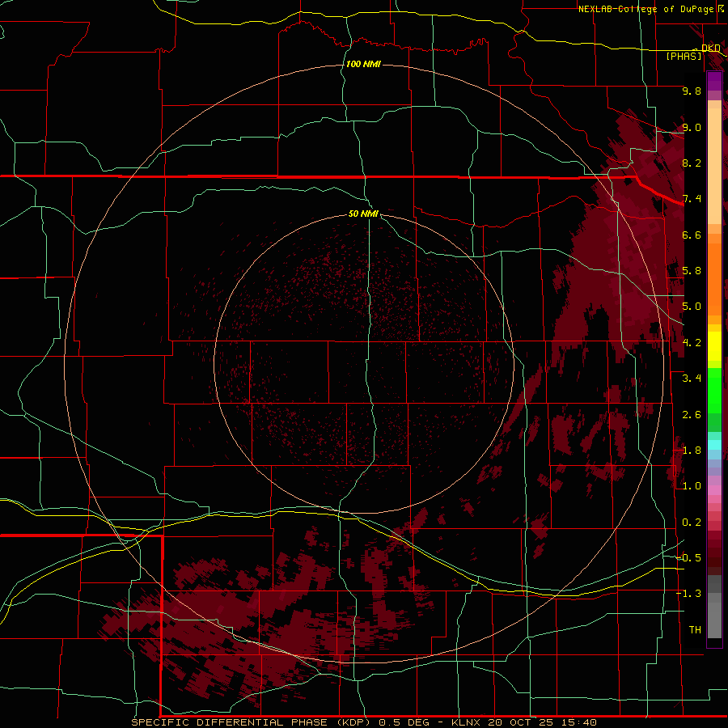Click the yellow band of the color scale
728x728 pixels.
[714, 346]
